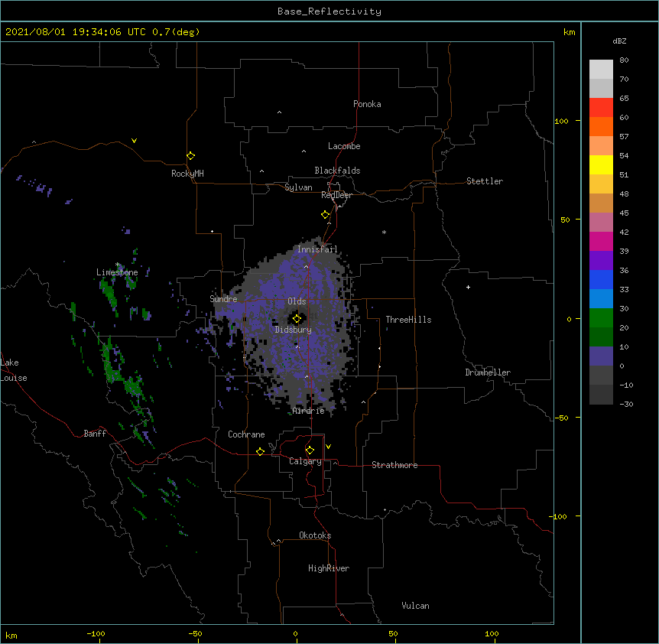This screenshot has width=659, height=644.
Task: Click the Base_Reflectivity title text
Action: coord(329,11)
